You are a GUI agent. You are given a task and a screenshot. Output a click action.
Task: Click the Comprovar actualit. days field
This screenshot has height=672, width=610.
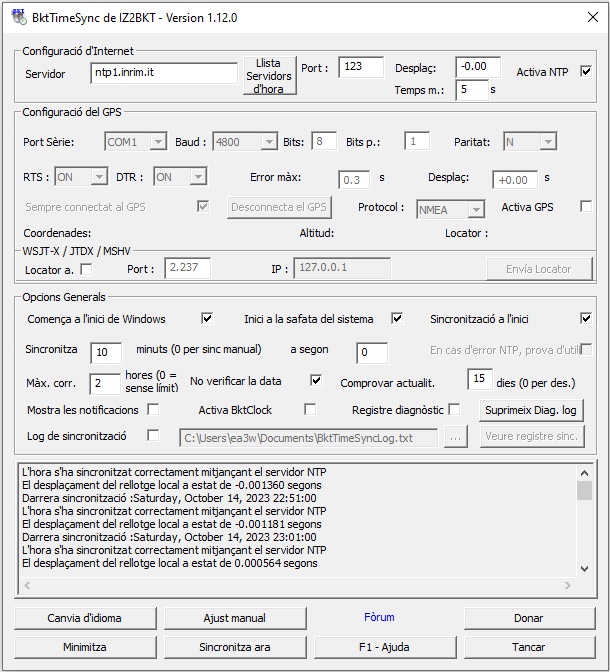click(480, 379)
